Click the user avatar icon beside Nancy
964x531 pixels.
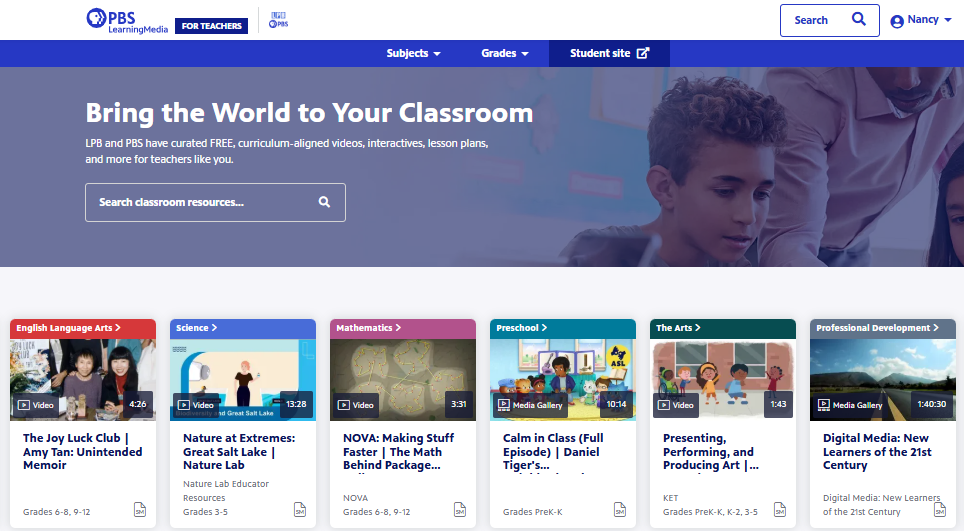click(897, 21)
